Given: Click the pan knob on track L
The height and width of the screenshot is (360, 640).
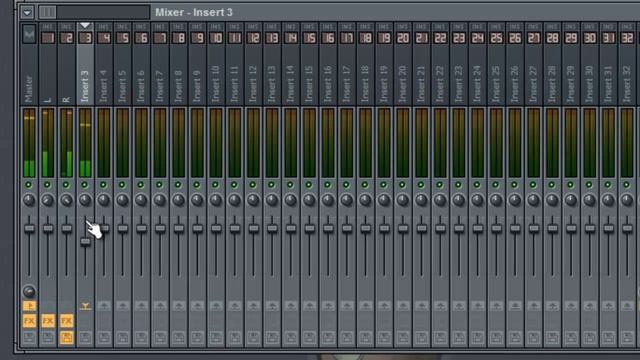Looking at the screenshot, I should tap(48, 200).
